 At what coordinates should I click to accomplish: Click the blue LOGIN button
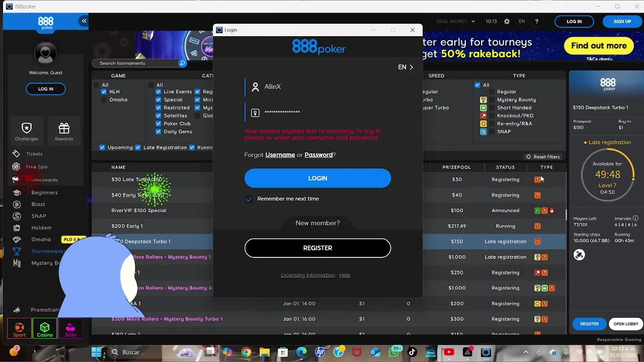coord(317,178)
